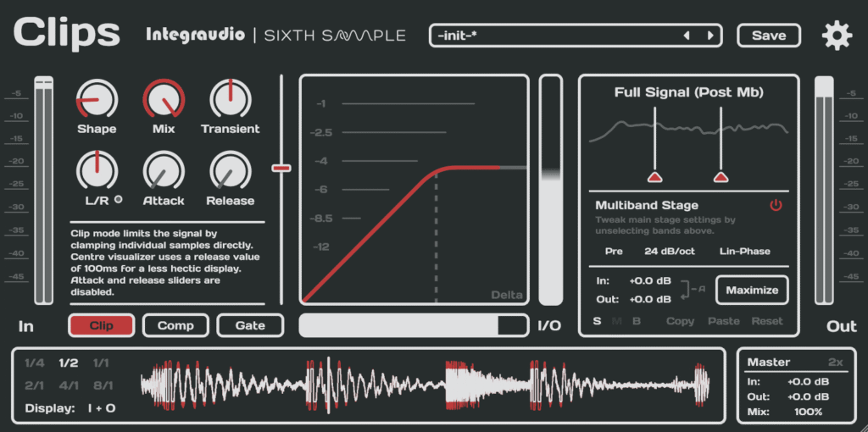
Task: Toggle the 2x oversampling in Master
Action: point(835,362)
